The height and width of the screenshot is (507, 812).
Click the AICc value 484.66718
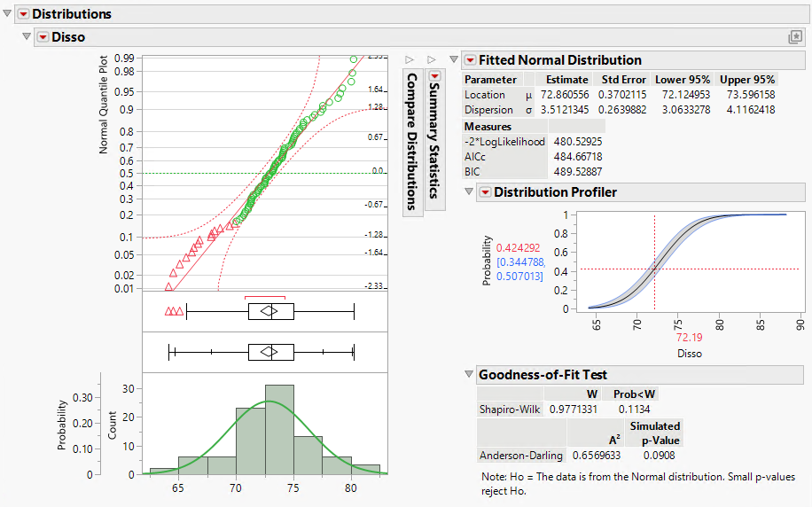[x=578, y=156]
